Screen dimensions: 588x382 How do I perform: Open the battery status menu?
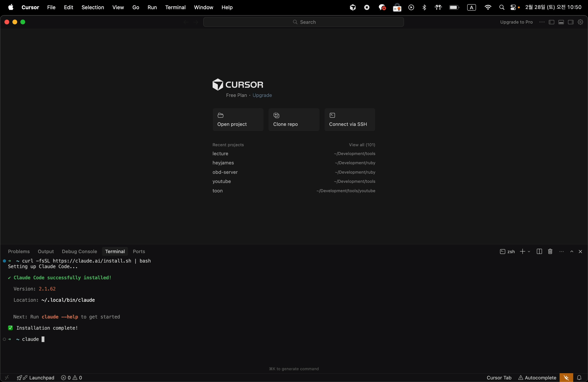454,8
